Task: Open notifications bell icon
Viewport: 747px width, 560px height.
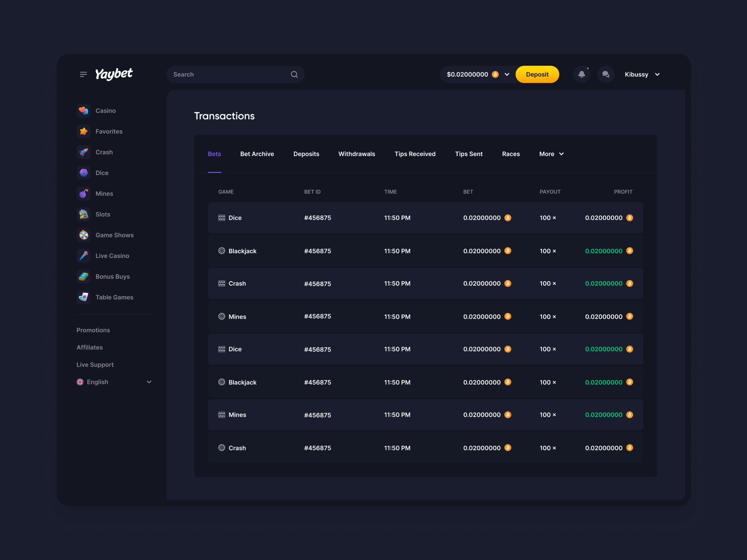Action: 582,75
